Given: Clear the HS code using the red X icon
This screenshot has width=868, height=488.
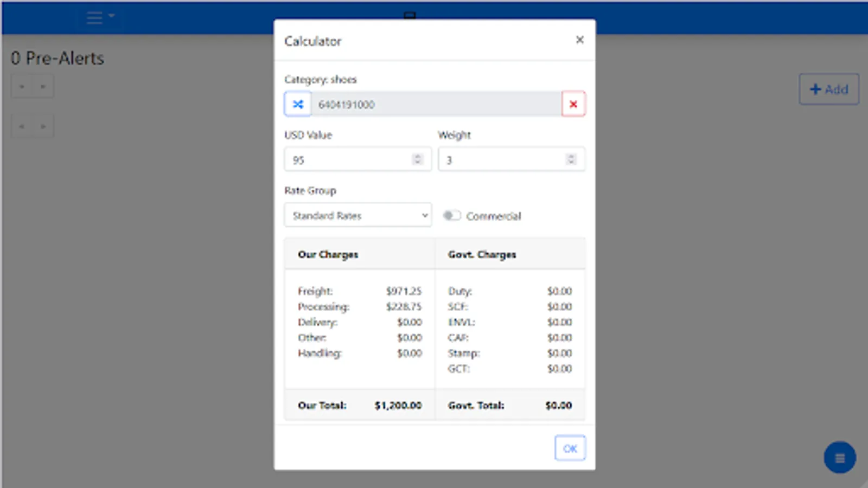Looking at the screenshot, I should (x=573, y=104).
